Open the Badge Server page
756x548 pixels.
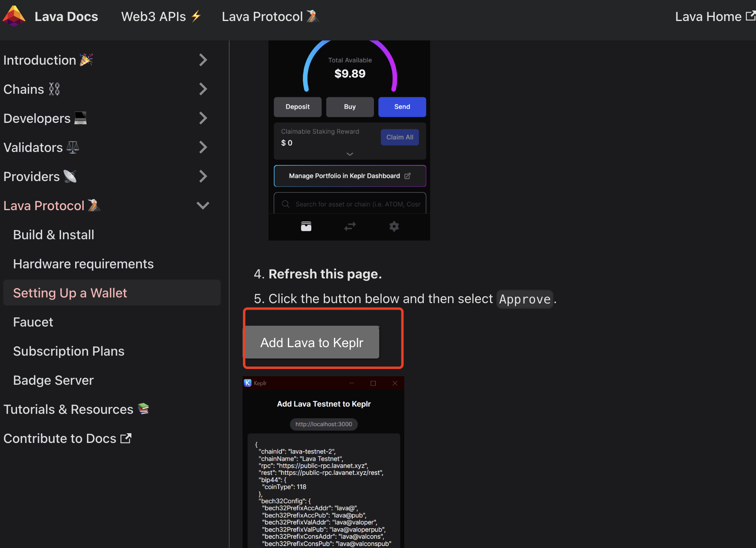coord(53,380)
